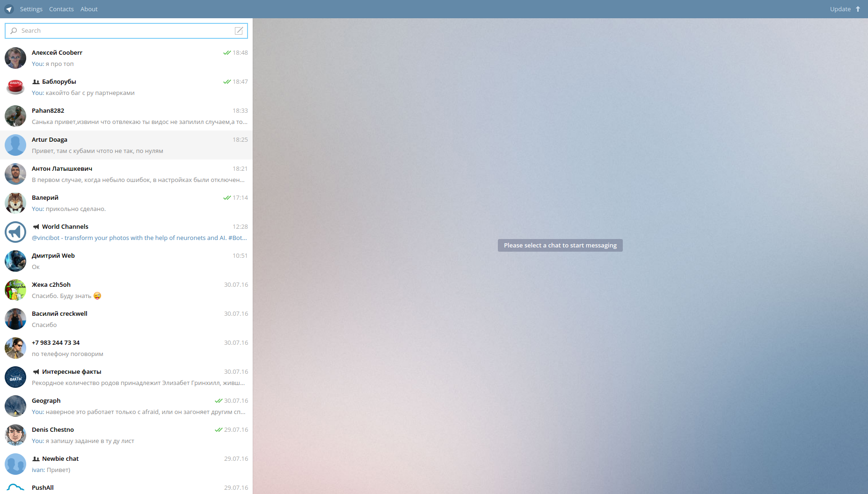Click Newbie chat group avatar
This screenshot has height=494, width=868.
[x=15, y=464]
